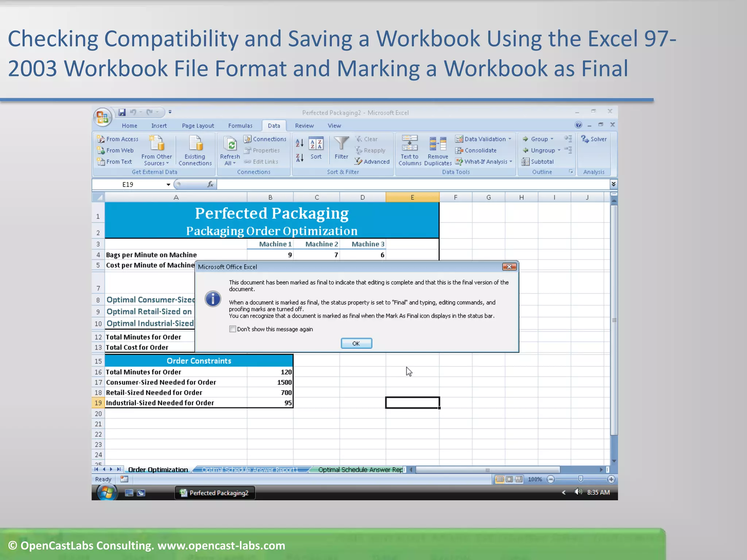Click Advanced filter option
Screen dimensions: 747x560
pyautogui.click(x=372, y=162)
